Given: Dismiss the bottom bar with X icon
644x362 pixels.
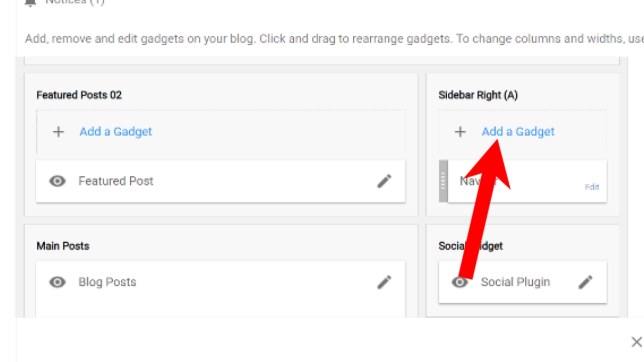Looking at the screenshot, I should (x=636, y=342).
